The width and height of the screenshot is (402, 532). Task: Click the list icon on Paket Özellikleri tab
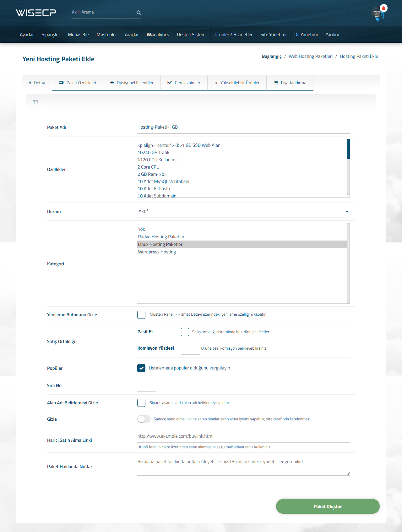click(x=61, y=83)
